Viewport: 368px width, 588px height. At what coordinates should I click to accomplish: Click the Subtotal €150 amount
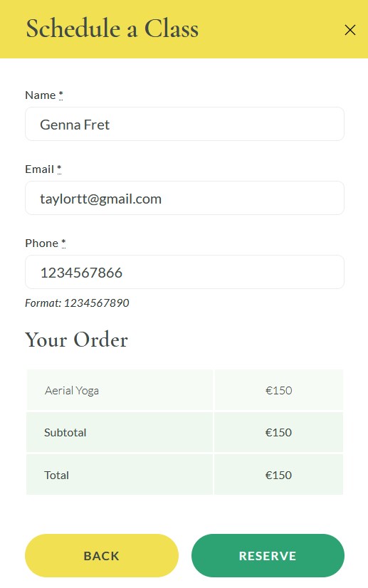pyautogui.click(x=279, y=432)
